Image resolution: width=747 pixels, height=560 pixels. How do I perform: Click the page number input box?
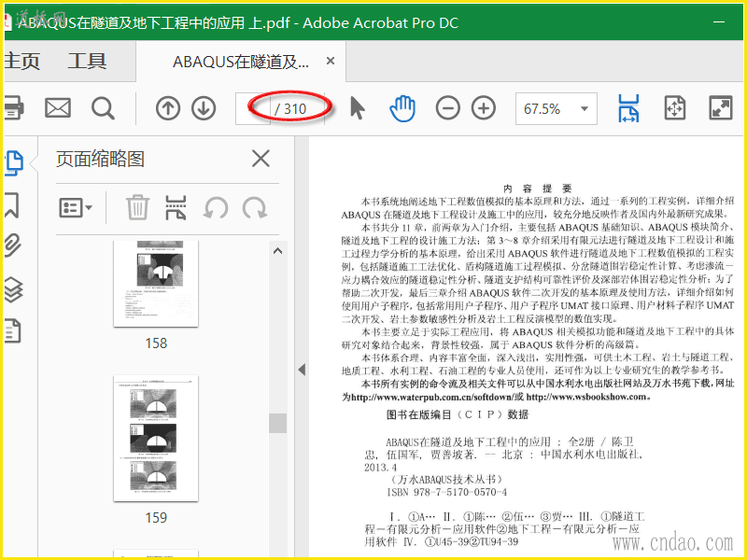pyautogui.click(x=253, y=109)
